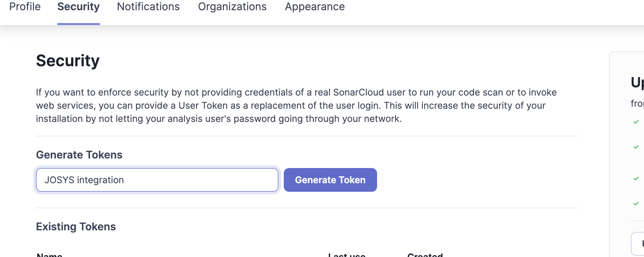Click the cut-off side panel heading
644x257 pixels.
tap(637, 82)
